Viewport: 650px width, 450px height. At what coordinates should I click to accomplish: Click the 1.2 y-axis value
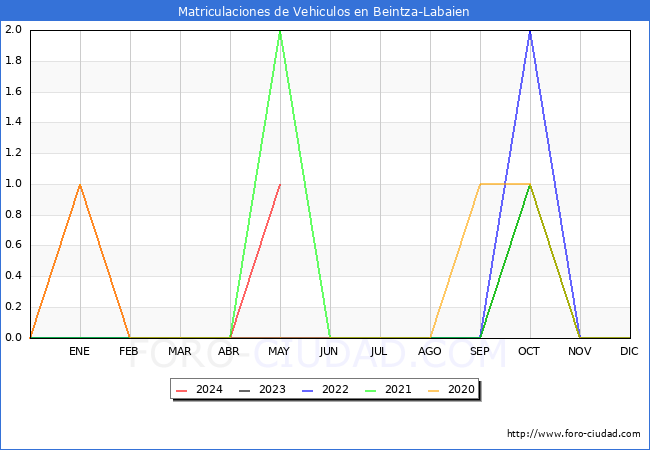point(13,153)
